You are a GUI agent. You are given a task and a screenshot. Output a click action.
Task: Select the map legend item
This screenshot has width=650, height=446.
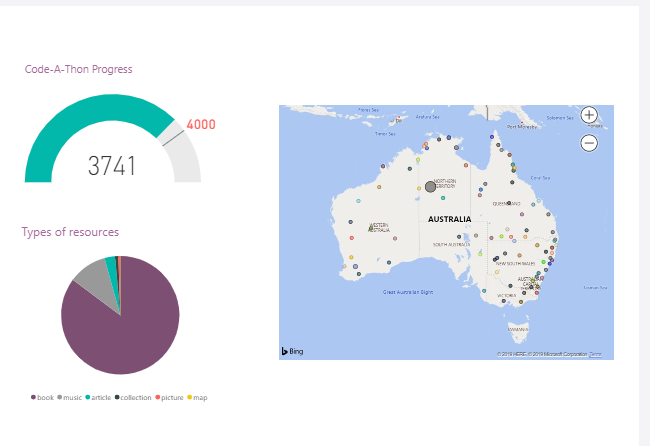click(x=197, y=398)
